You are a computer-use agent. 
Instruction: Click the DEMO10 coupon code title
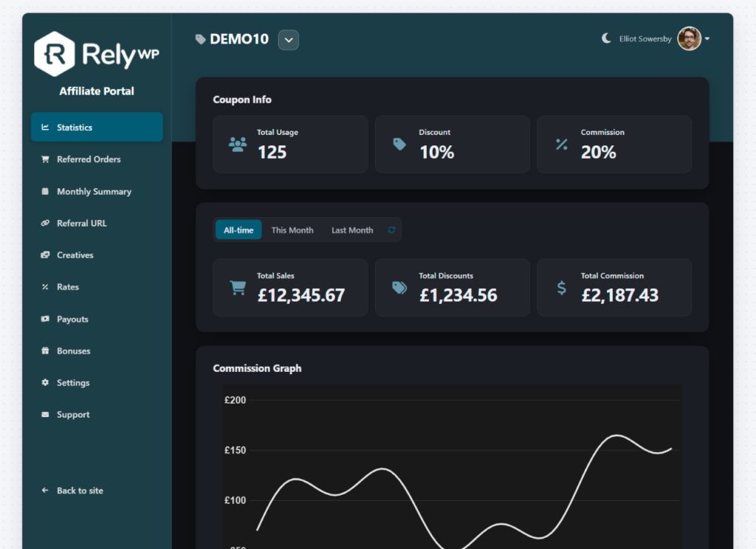pos(239,39)
